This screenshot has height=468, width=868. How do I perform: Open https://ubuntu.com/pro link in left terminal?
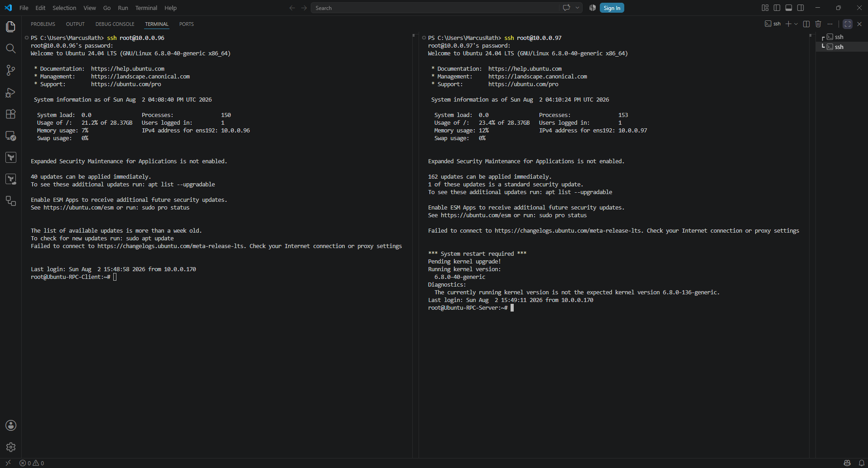click(126, 84)
